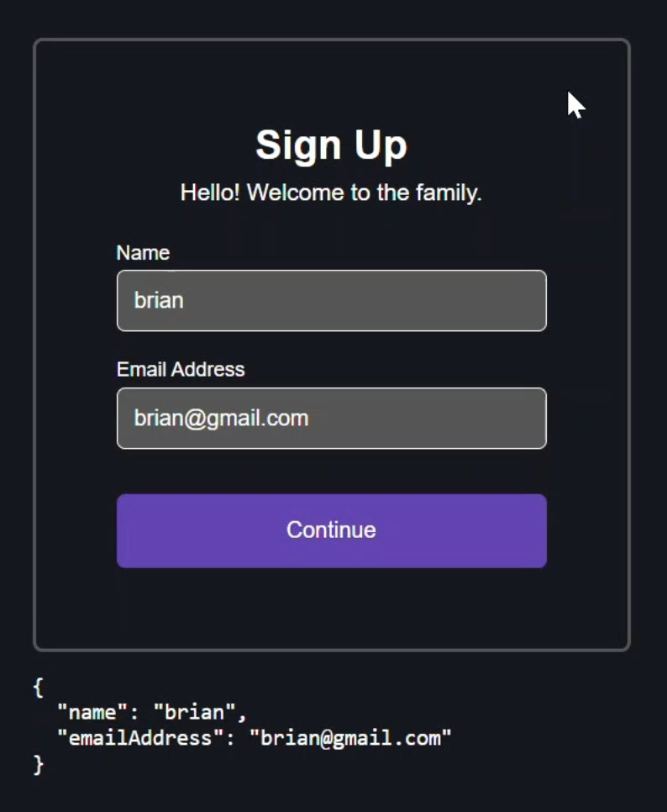Click the typed "brian" text in Name field
Image resolution: width=667 pixels, height=812 pixels.
coord(159,301)
